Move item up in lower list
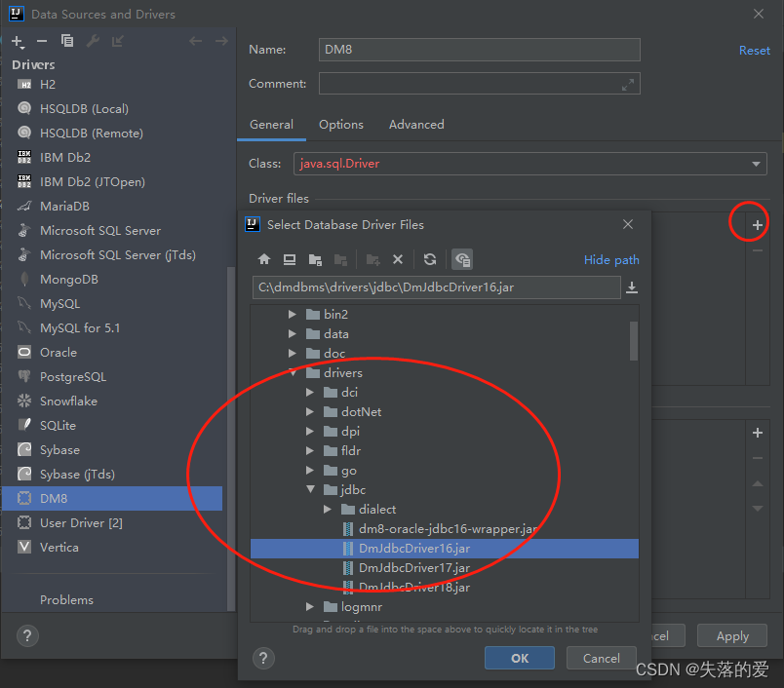Image resolution: width=784 pixels, height=688 pixels. point(758,483)
